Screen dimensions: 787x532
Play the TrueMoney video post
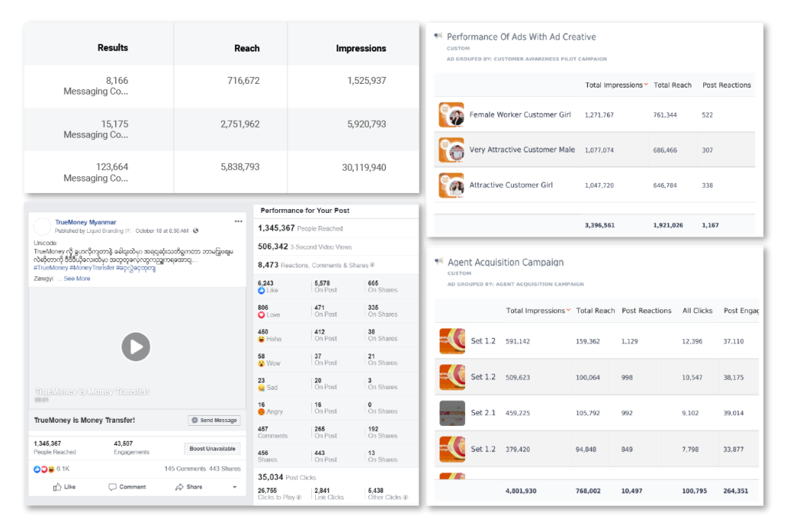point(135,347)
